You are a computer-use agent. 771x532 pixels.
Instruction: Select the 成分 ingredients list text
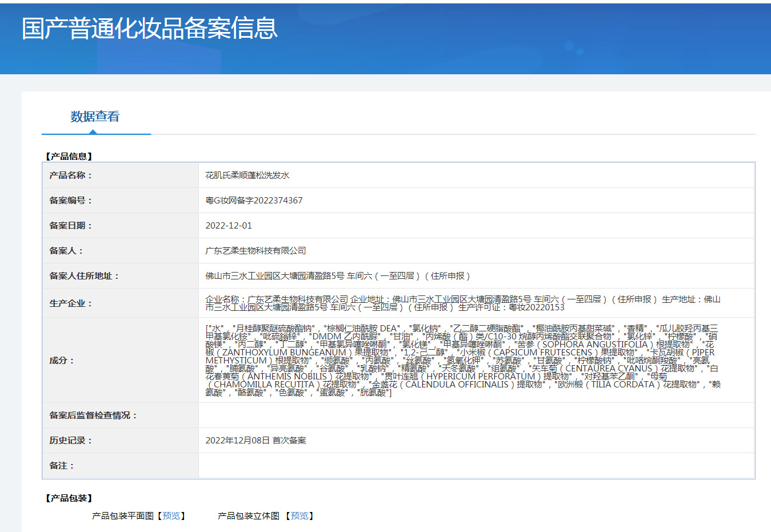tap(463, 361)
